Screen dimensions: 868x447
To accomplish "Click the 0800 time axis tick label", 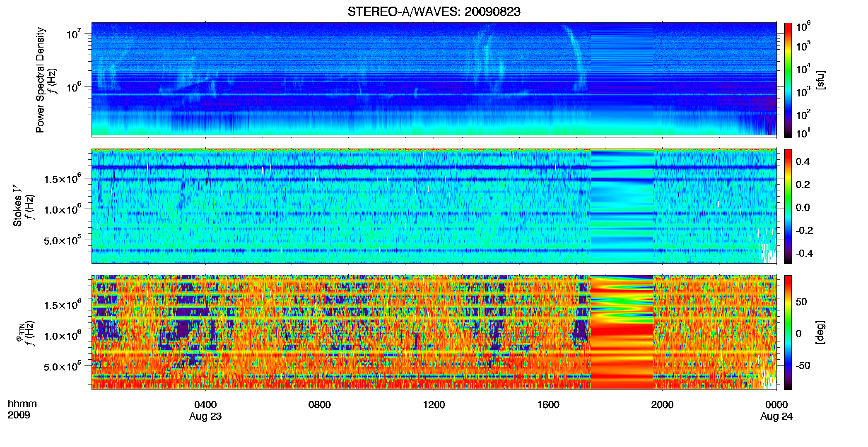I will 320,405.
